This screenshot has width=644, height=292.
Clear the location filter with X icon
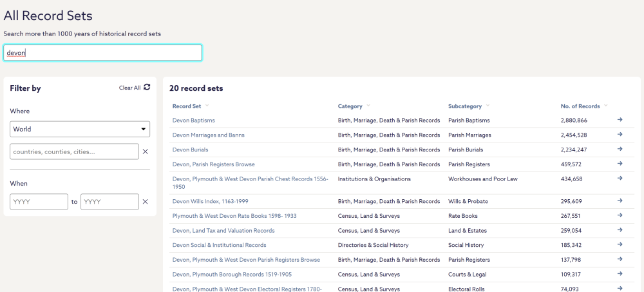click(145, 151)
